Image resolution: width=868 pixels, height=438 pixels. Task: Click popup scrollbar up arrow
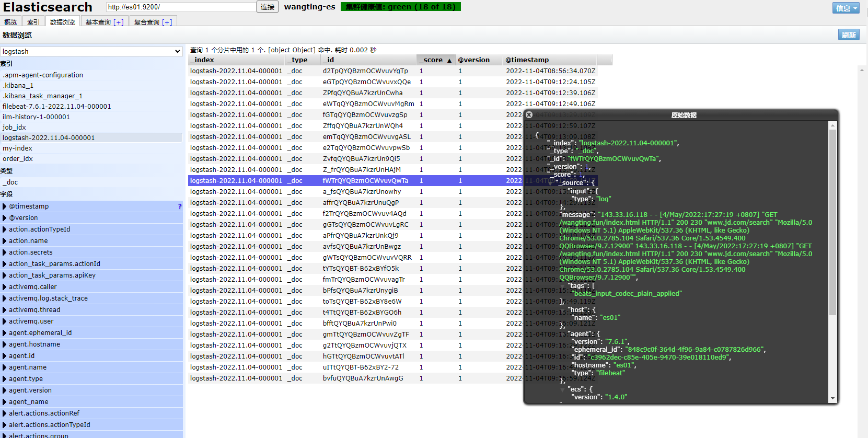point(832,125)
